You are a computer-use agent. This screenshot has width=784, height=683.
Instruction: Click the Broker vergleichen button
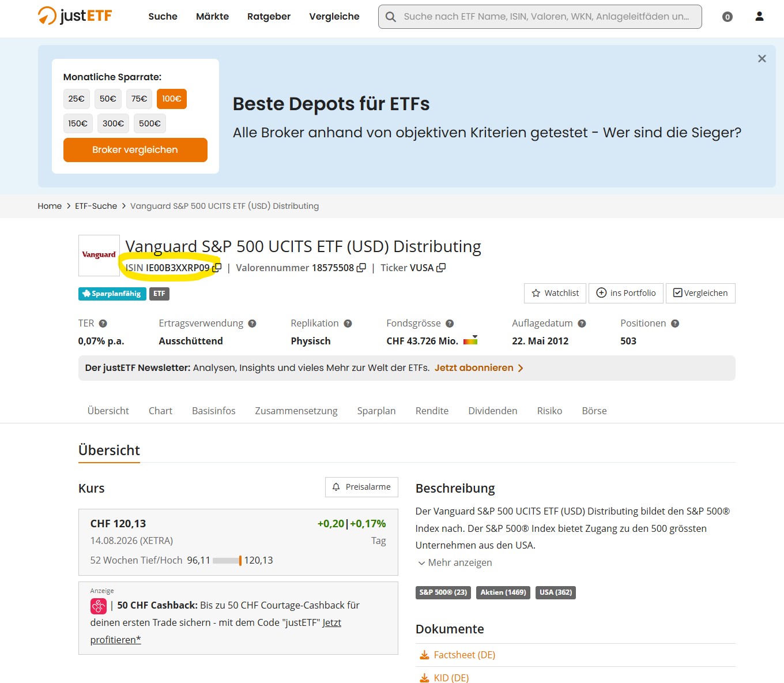135,150
